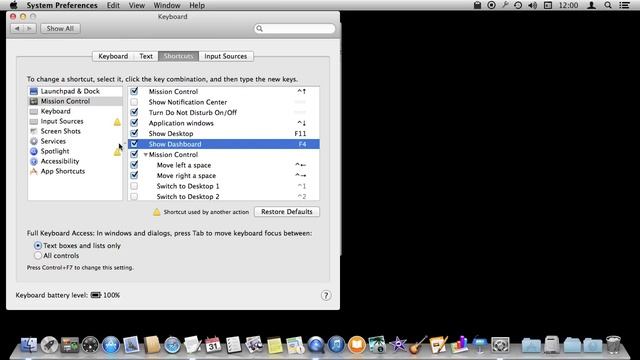Open the Edit menu
Viewport: 640px width, 360px height.
113,5
